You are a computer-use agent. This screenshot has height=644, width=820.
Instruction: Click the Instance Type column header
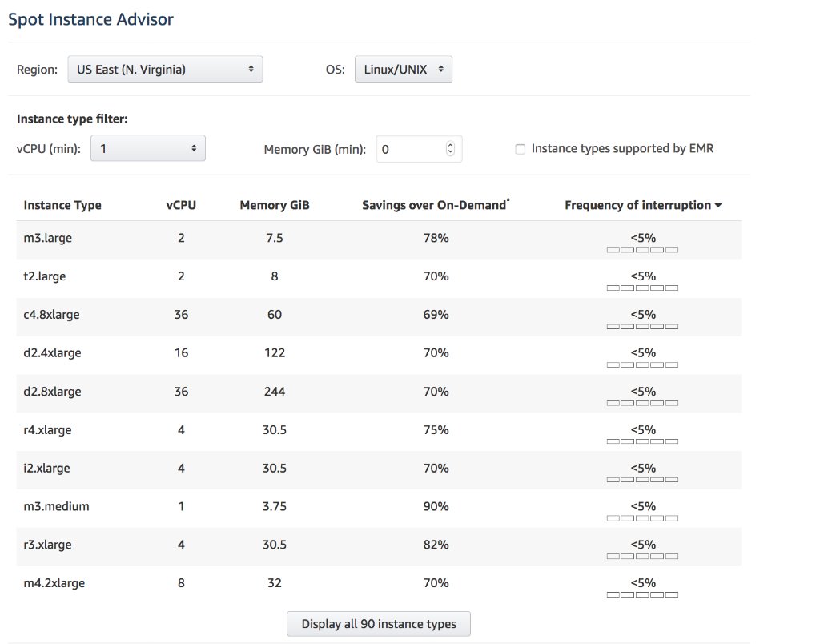tap(62, 205)
